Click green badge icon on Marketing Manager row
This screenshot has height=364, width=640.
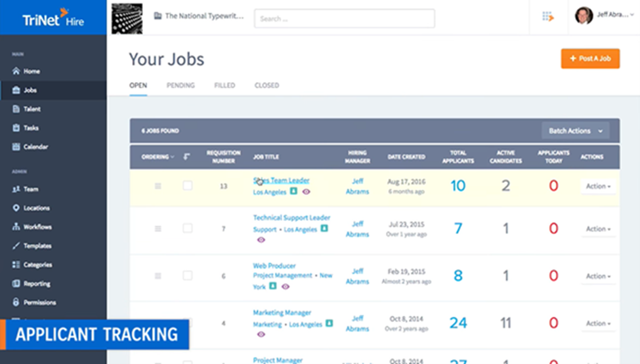(x=329, y=323)
